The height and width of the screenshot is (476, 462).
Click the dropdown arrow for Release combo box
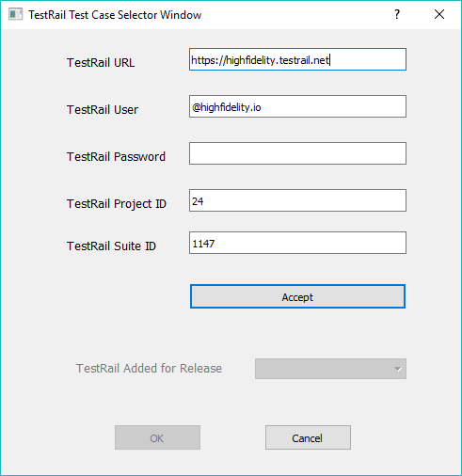397,369
